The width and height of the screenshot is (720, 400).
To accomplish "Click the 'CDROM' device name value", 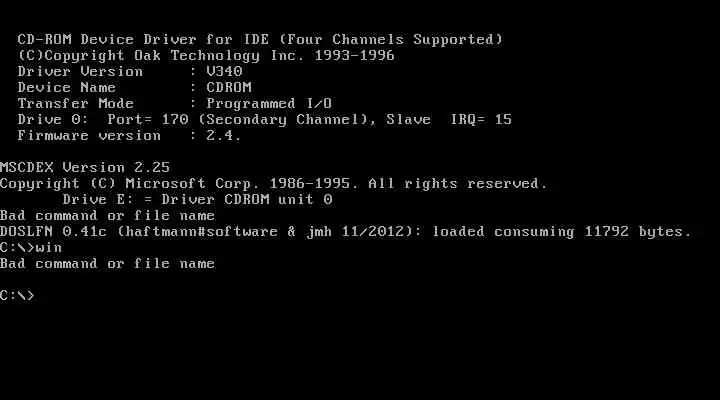I will point(229,87).
